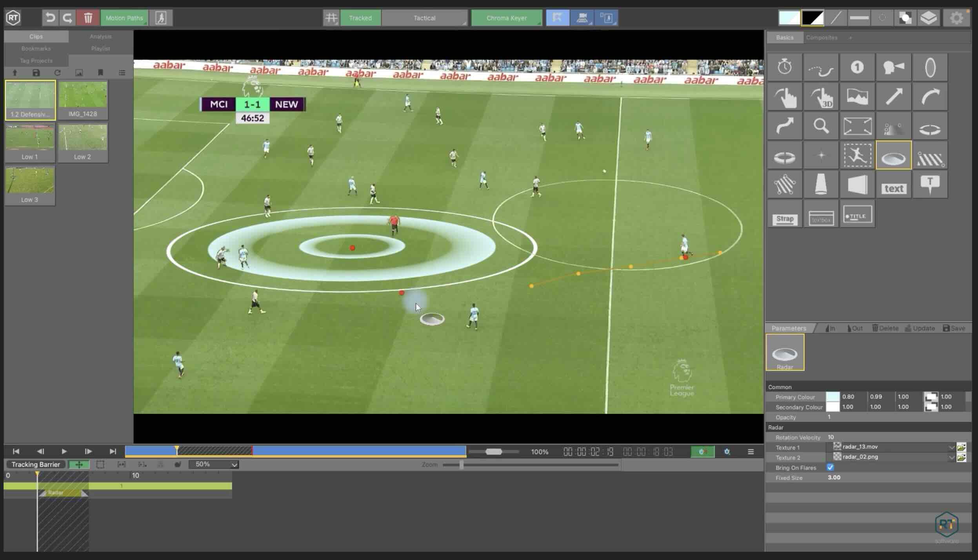Click the Primary Colour swatch
This screenshot has height=560, width=978.
(833, 396)
